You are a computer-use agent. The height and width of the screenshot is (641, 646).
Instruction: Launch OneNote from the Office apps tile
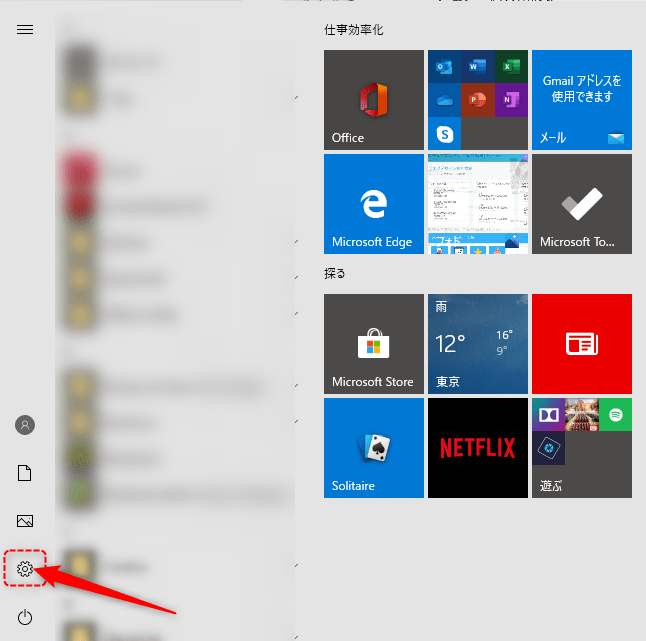tap(511, 100)
